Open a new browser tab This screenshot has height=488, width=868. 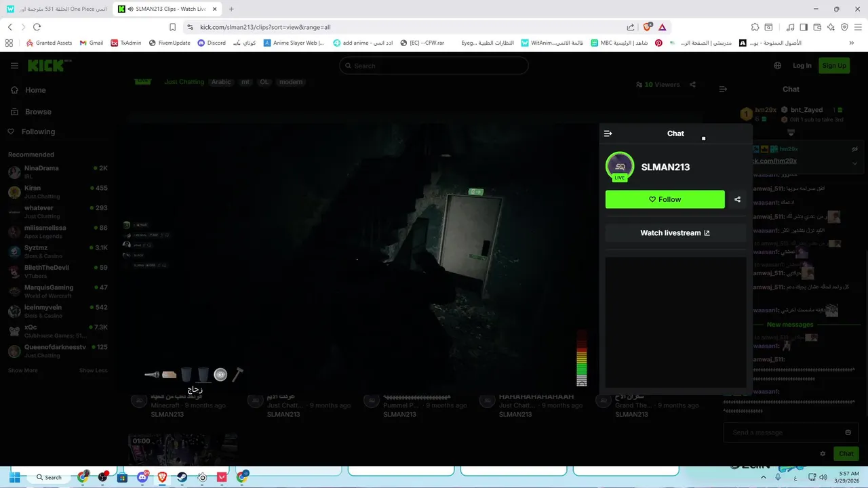point(231,9)
